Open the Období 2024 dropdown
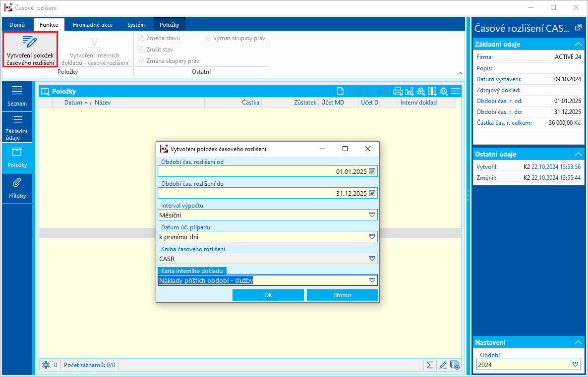This screenshot has height=377, width=588. (x=575, y=365)
